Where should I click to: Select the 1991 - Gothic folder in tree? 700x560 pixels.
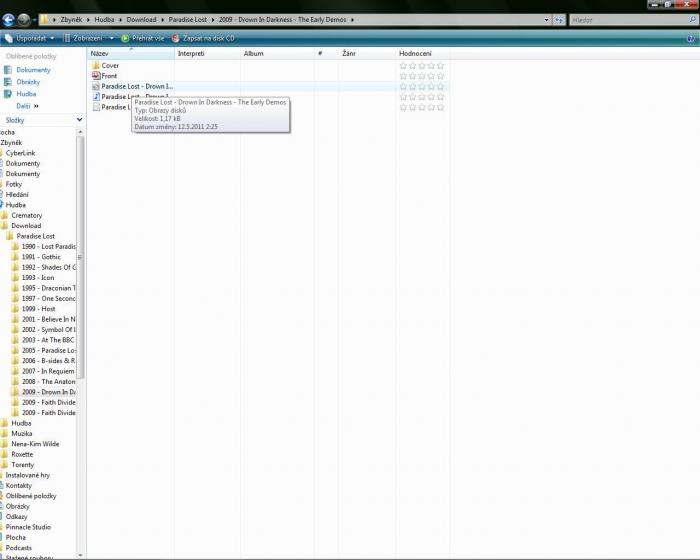[x=41, y=257]
